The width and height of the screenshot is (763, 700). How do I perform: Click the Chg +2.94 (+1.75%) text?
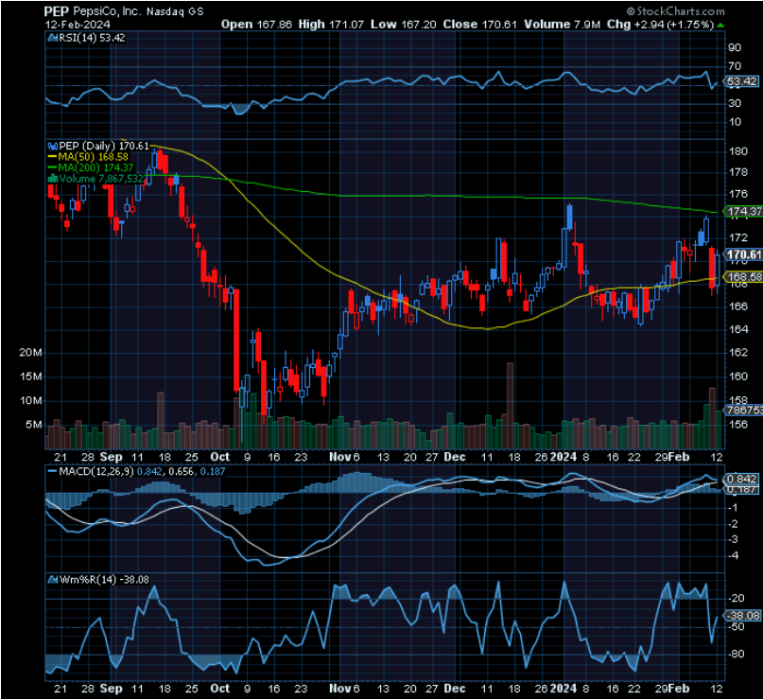[x=662, y=26]
